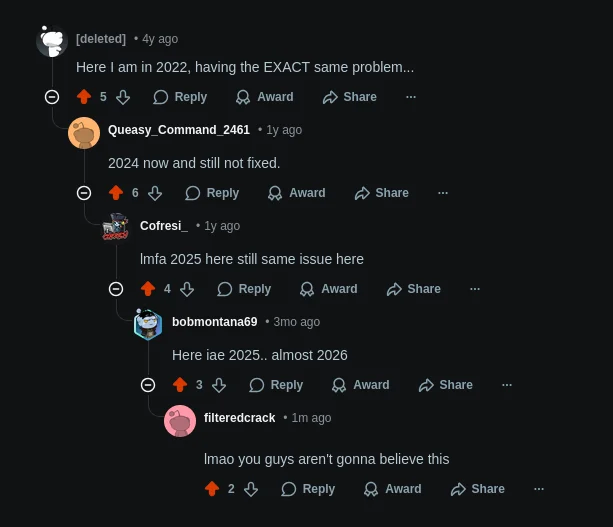The image size is (613, 527).
Task: Downvote bobmontana69's comment
Action: coord(219,385)
